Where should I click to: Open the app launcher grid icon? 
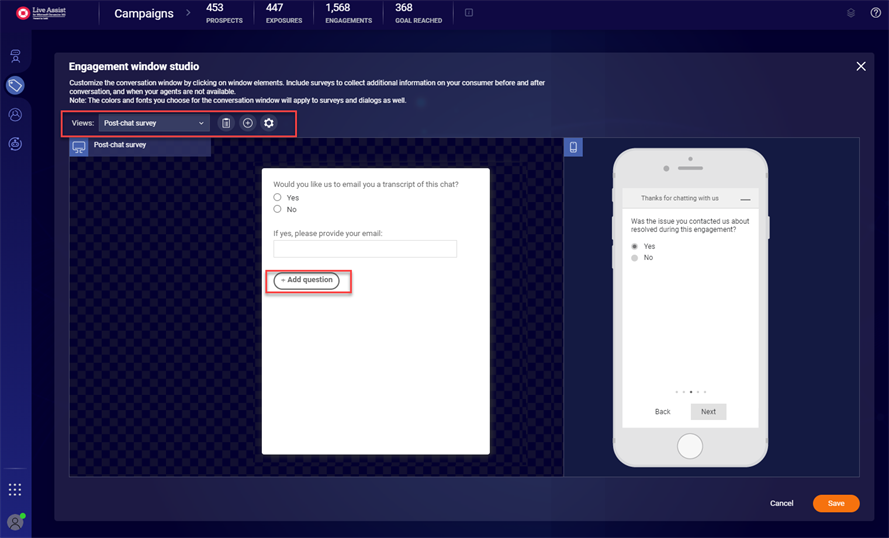click(x=15, y=489)
